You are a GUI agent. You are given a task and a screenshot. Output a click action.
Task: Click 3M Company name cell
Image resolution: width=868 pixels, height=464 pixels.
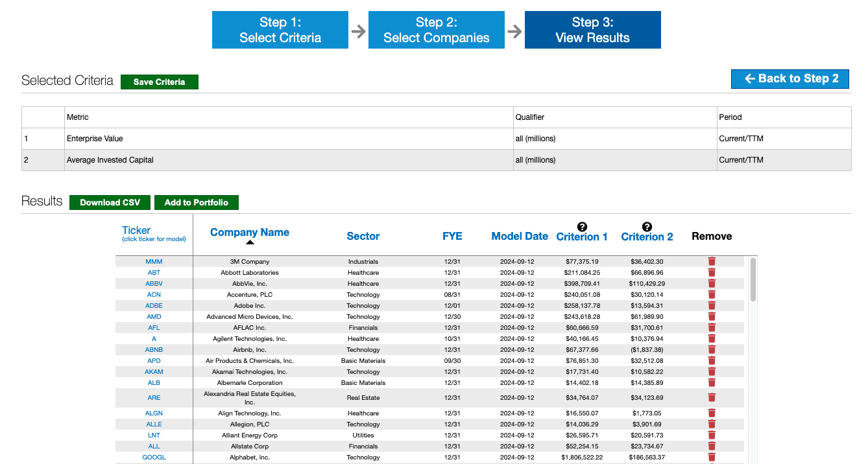coord(250,262)
